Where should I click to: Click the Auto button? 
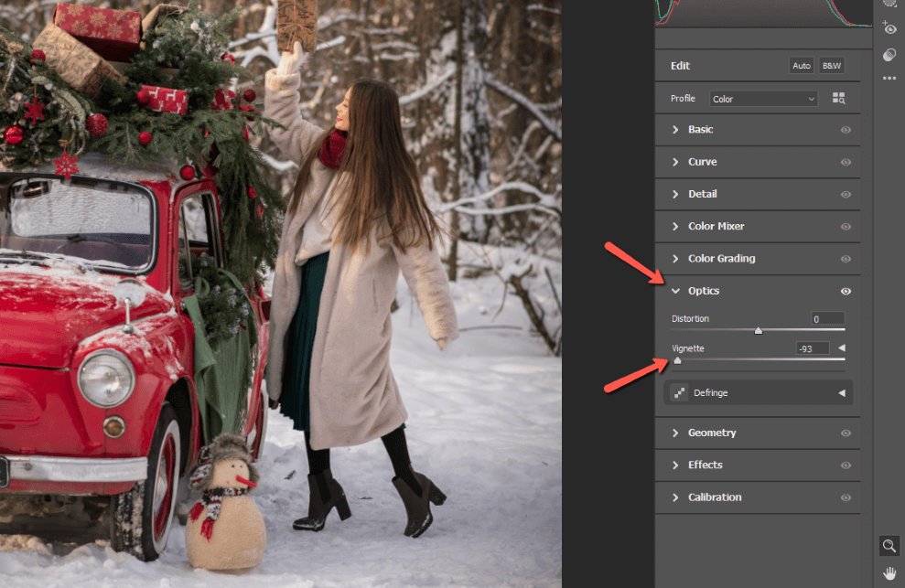[x=801, y=66]
